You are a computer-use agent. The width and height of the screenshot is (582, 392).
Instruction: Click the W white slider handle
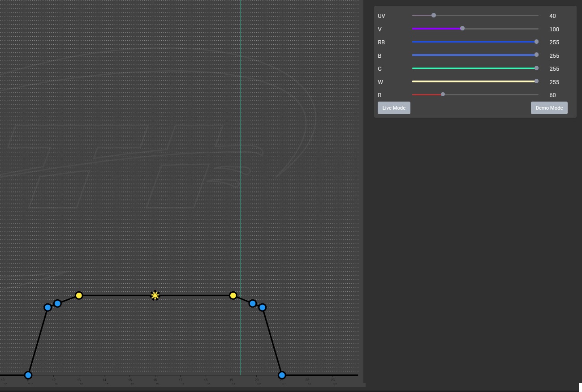pos(536,81)
